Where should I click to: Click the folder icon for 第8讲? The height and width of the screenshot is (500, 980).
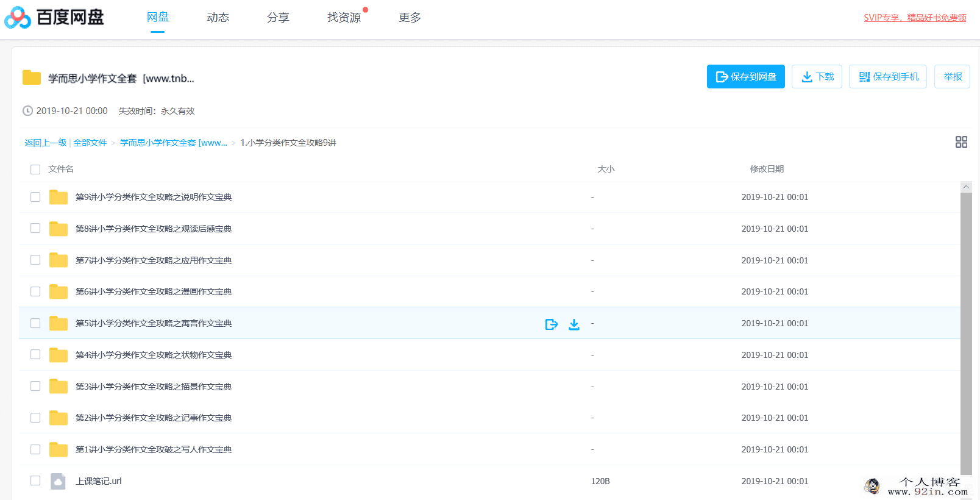(59, 229)
